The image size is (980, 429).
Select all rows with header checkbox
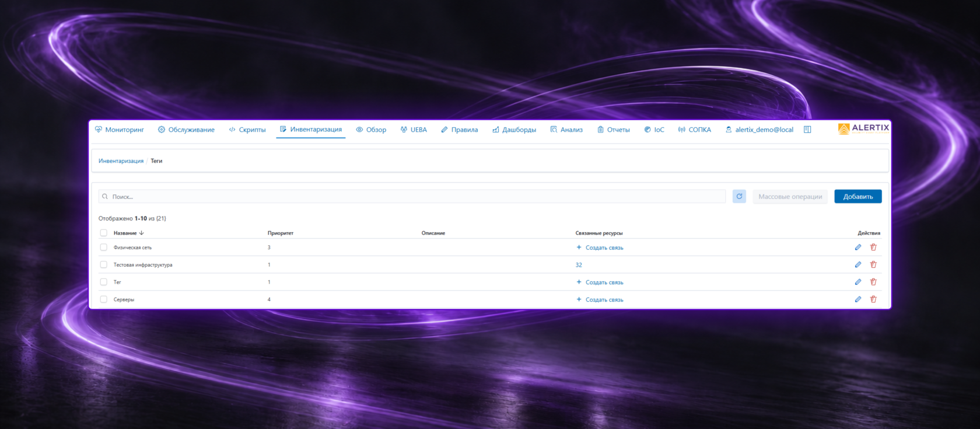[103, 233]
